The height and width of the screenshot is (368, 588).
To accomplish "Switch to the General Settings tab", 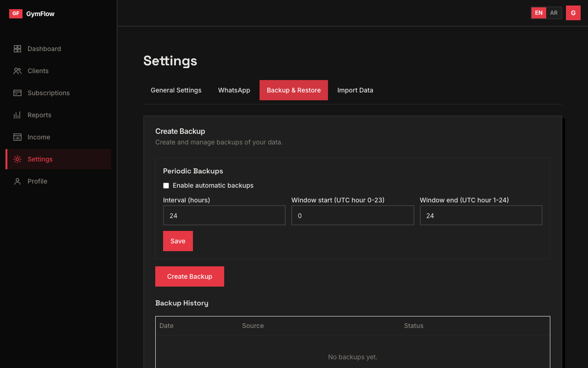I will click(176, 90).
